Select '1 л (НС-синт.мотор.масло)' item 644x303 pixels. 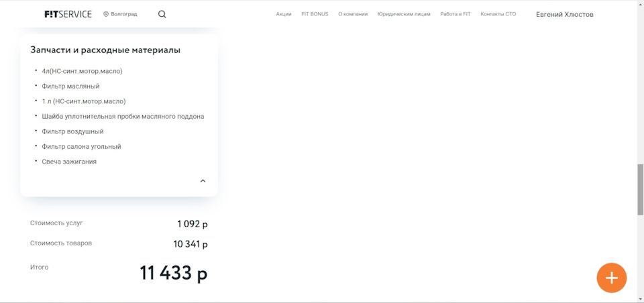pos(84,101)
